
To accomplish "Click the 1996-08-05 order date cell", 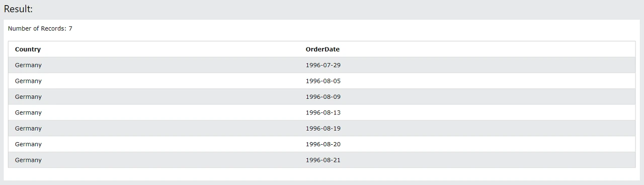I will click(x=323, y=81).
